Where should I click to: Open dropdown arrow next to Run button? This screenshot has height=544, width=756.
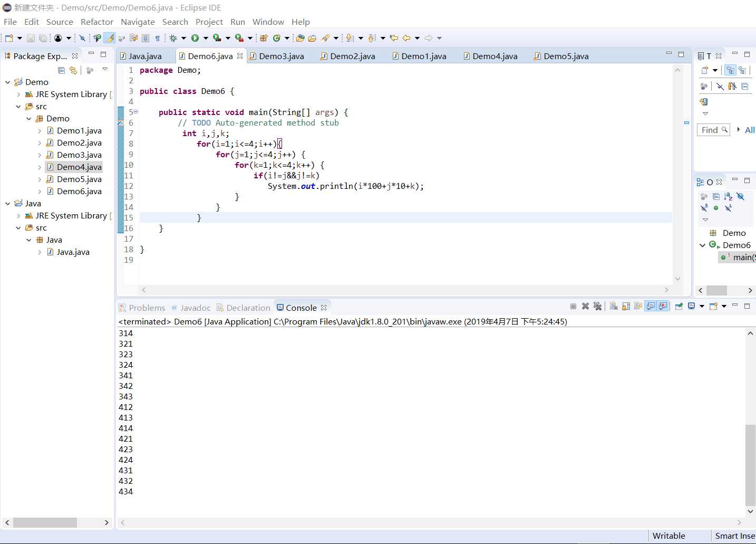[x=206, y=38]
